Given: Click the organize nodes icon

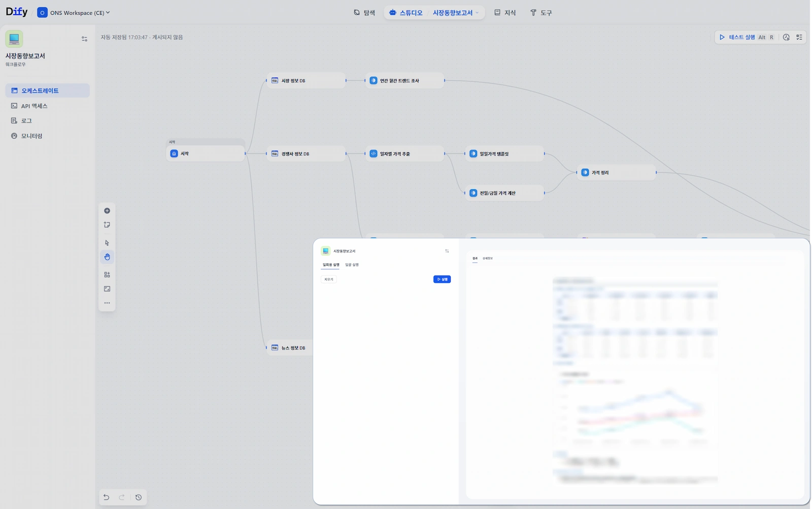Looking at the screenshot, I should click(x=107, y=275).
